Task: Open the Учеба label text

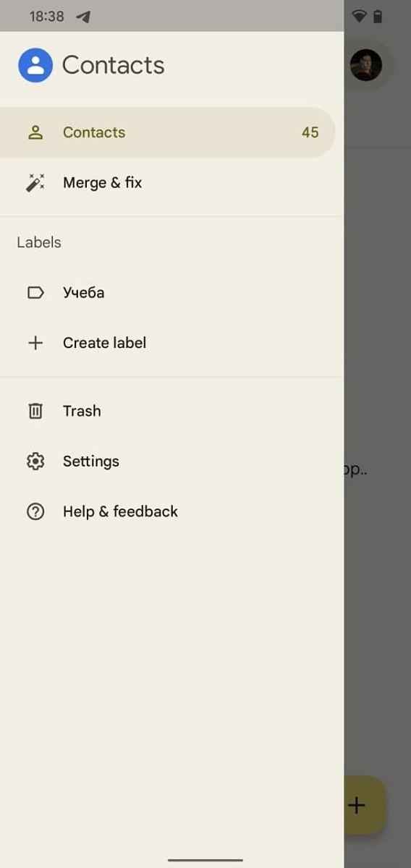Action: coord(84,293)
